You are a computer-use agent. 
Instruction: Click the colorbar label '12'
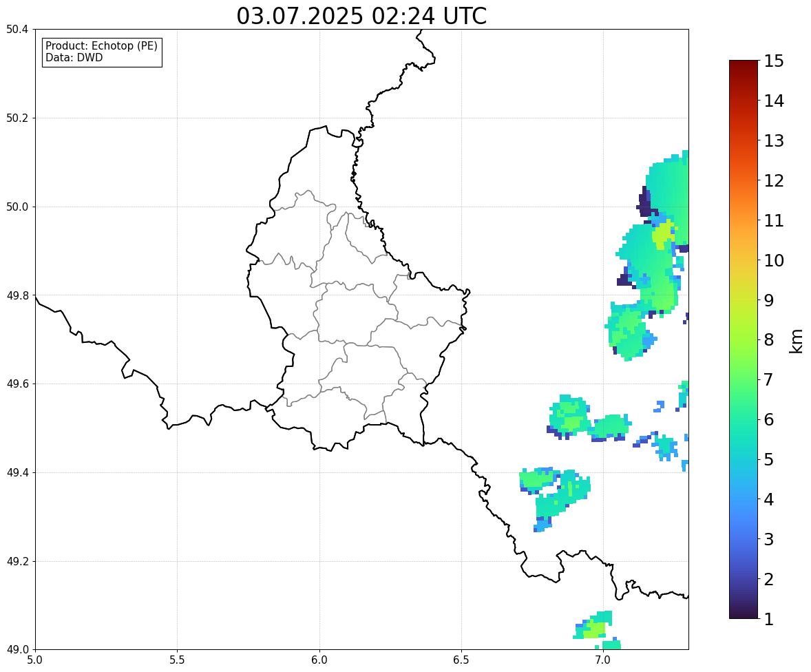click(x=774, y=180)
